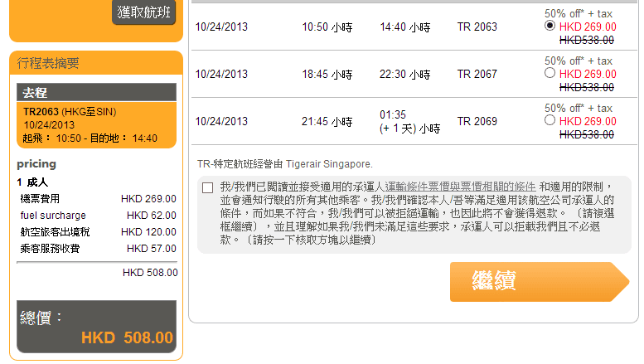Click the fuel surcharge line item
Image resolution: width=644 pixels, height=364 pixels.
pos(53,216)
